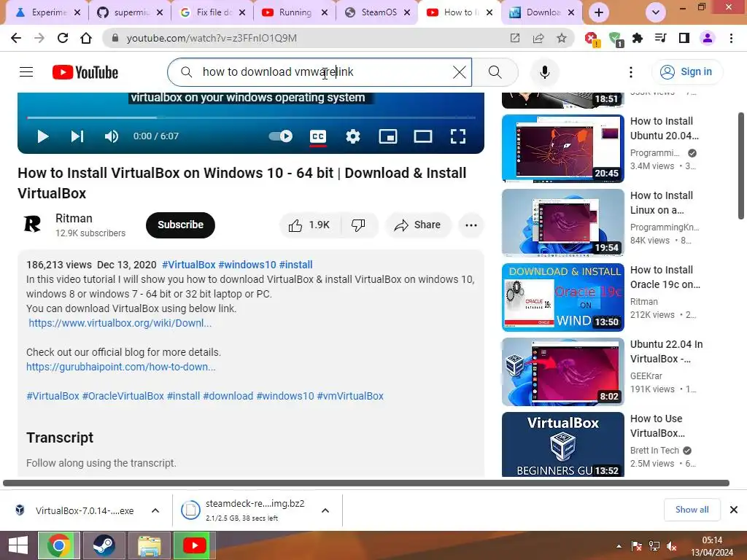The image size is (747, 560).
Task: Open Ritman channel avatar
Action: [32, 224]
